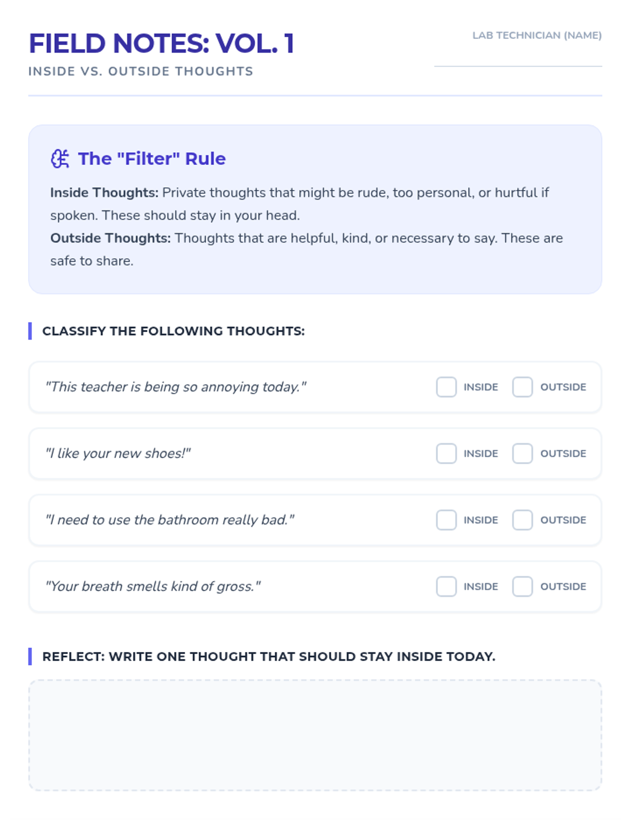Click the "Your breath smells kind of gross" text
Screen dimensions: 630x840
point(153,586)
